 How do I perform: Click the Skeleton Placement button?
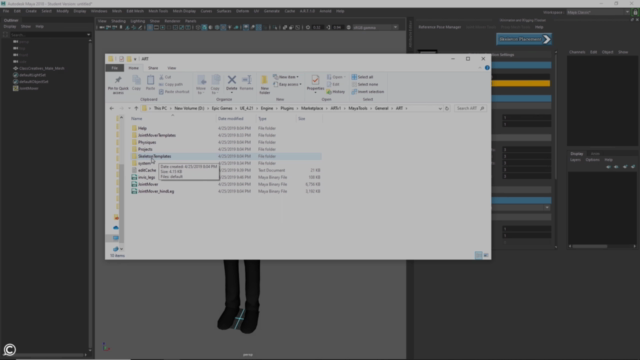[524, 39]
